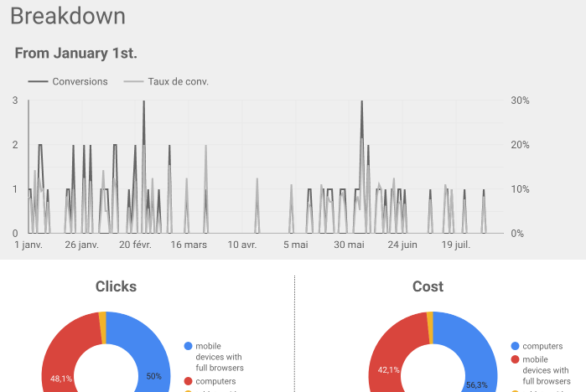Screen dimensions: 586x392
Task: Click the 30% right axis label
Action: 521,101
